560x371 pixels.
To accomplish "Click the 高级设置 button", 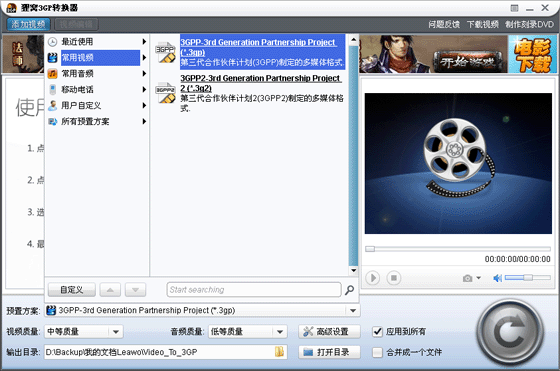I will click(329, 332).
